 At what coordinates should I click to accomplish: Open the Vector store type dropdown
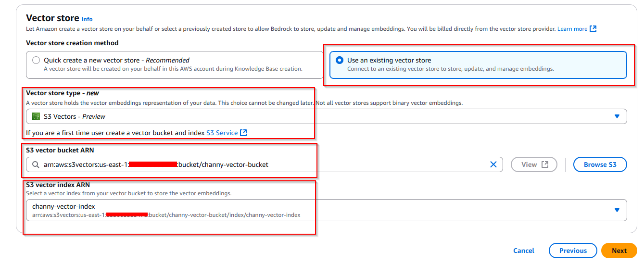click(x=327, y=116)
